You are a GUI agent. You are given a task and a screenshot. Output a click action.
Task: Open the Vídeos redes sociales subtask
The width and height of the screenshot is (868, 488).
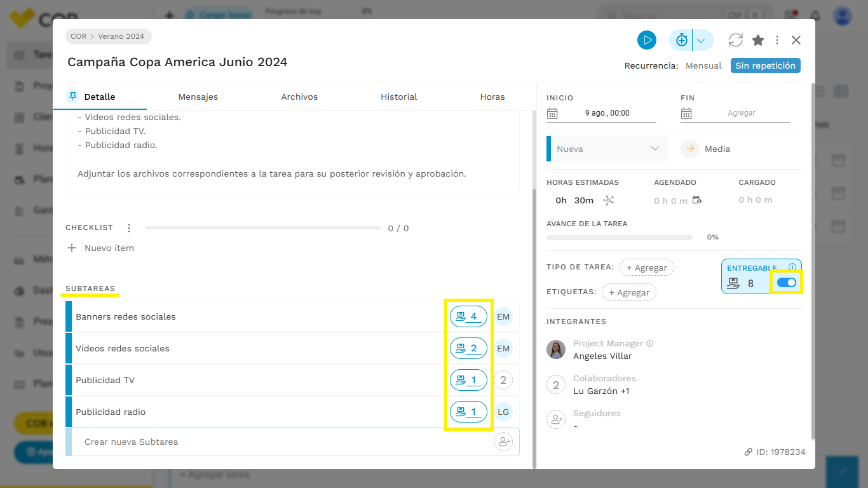point(123,348)
